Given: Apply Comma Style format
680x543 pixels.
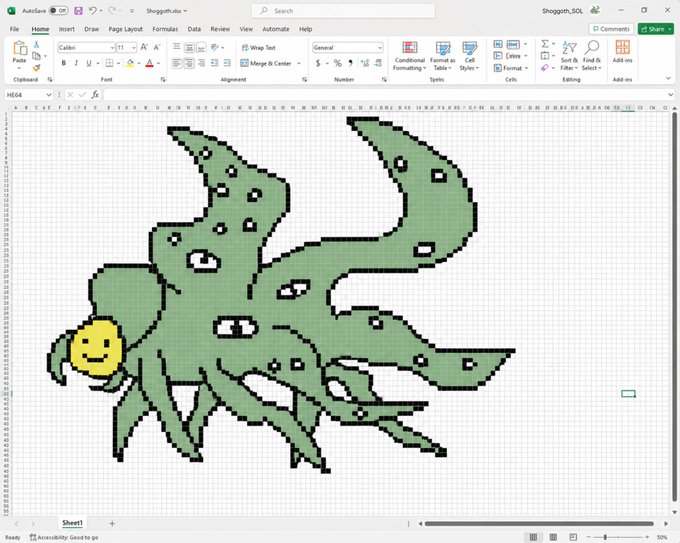Looking at the screenshot, I should pyautogui.click(x=350, y=63).
